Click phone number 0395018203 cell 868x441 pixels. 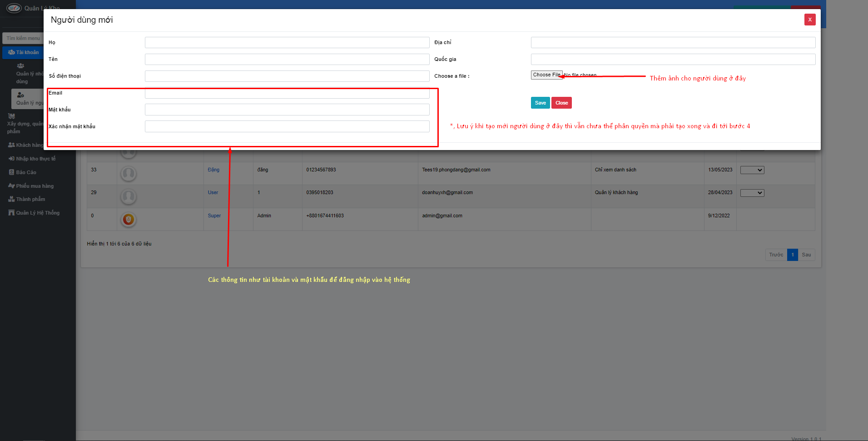pos(320,192)
